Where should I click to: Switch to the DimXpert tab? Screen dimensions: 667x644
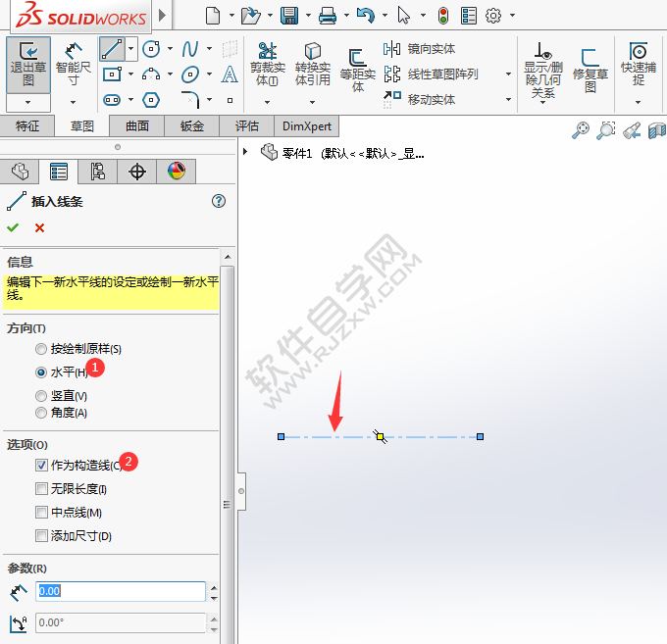coord(307,126)
